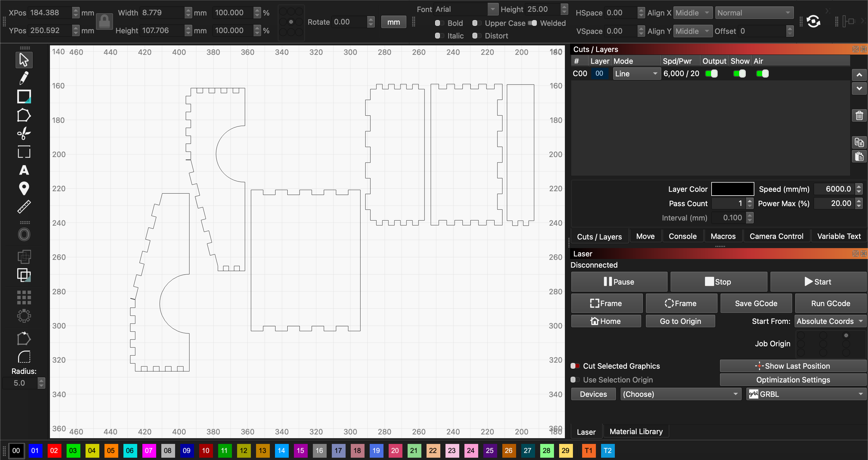The height and width of the screenshot is (460, 868).
Task: Click the Save GCode button
Action: coord(756,303)
